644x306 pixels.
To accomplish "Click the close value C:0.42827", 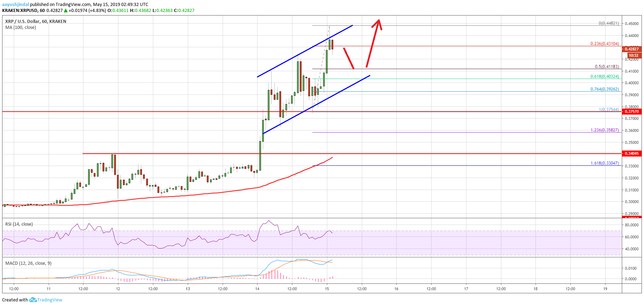I will click(184, 11).
